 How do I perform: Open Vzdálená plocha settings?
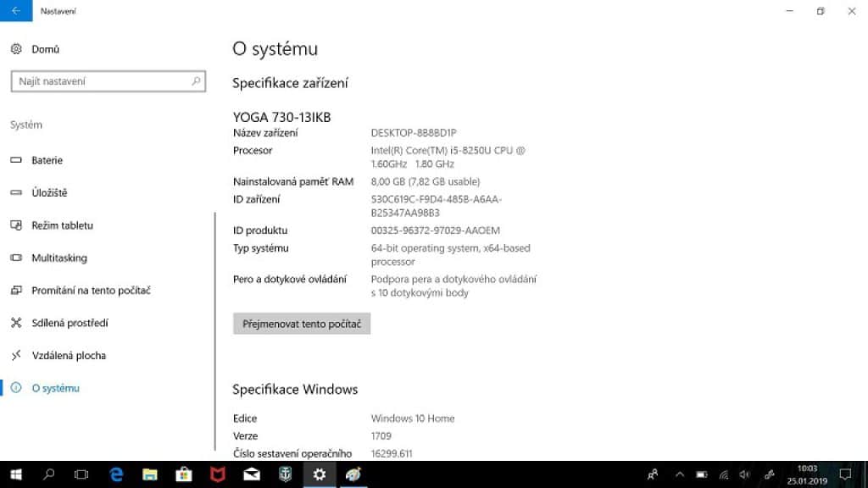click(x=58, y=356)
